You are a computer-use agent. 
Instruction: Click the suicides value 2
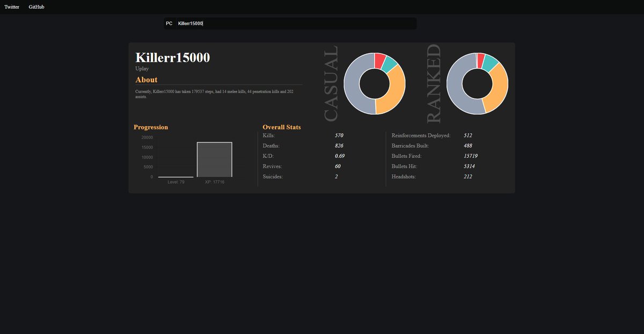(x=336, y=176)
